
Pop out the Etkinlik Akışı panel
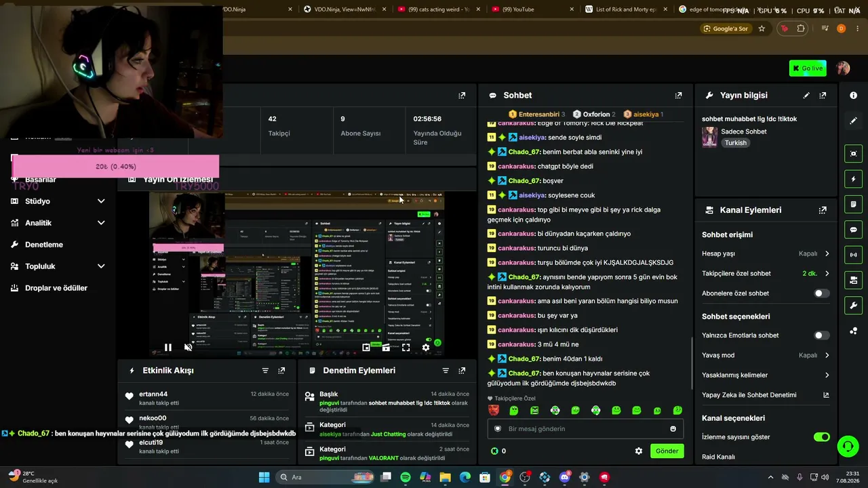(x=281, y=371)
